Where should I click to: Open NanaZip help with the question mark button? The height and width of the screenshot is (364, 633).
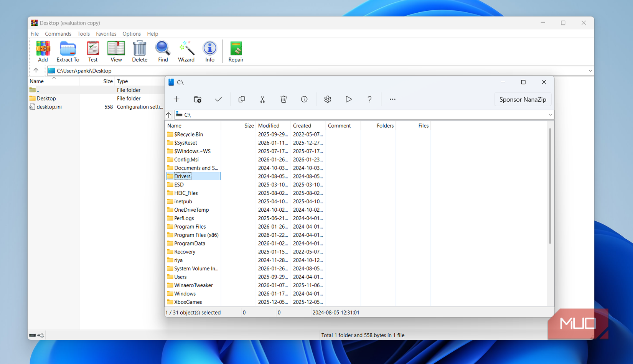(x=369, y=99)
